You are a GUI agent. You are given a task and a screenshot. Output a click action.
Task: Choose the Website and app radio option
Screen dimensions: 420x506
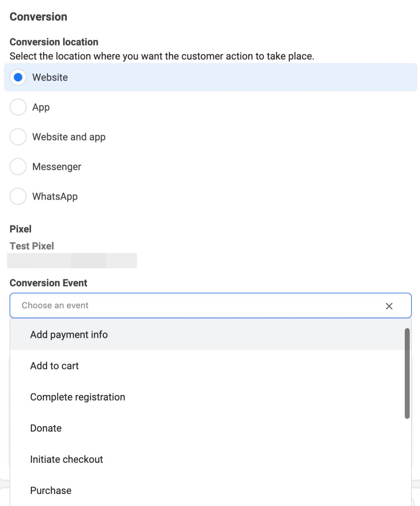click(18, 137)
